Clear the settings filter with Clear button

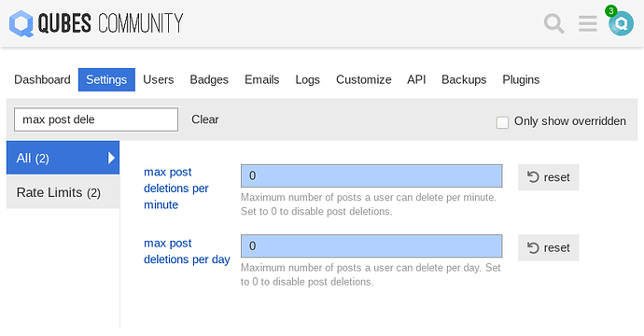(205, 119)
